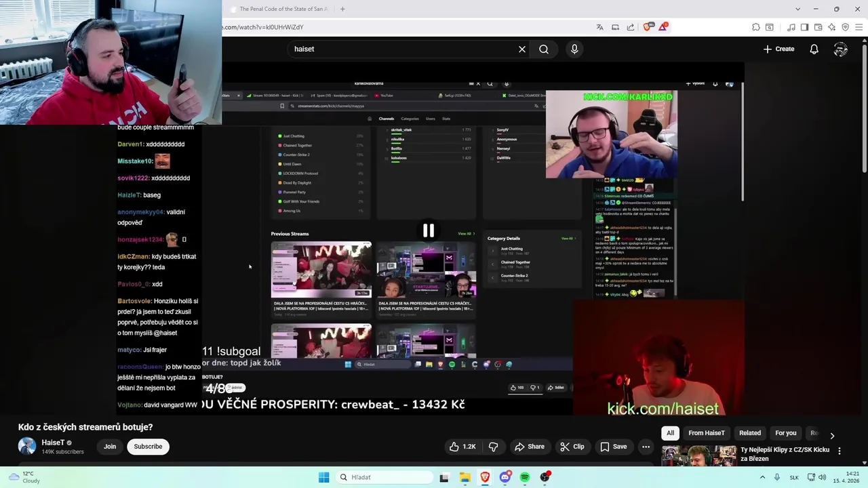
Task: Open options menu for Nejlepší Klipy video
Action: click(x=840, y=451)
